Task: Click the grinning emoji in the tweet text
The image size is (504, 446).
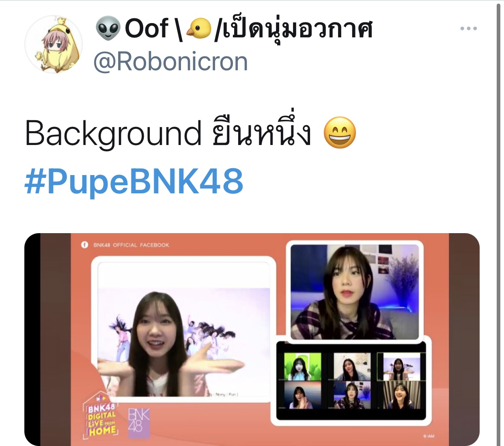Action: click(x=340, y=133)
